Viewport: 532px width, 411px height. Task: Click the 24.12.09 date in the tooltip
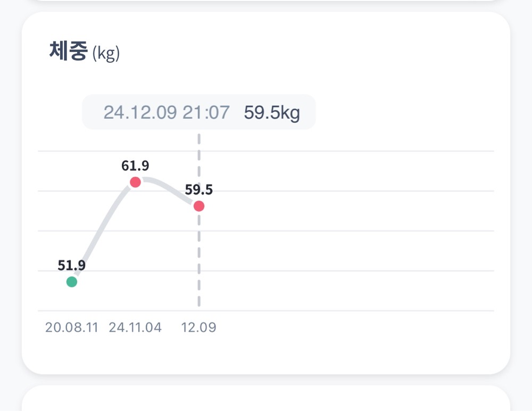[x=140, y=113]
